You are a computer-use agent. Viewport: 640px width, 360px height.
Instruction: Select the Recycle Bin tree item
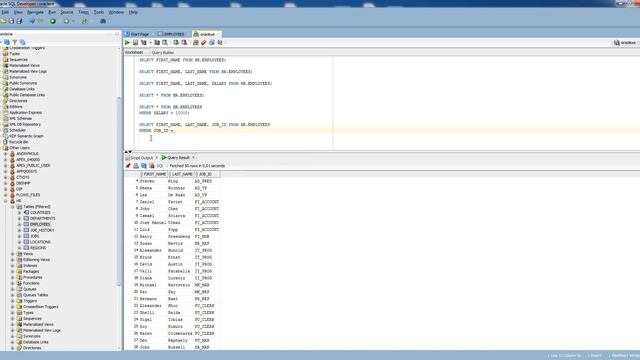click(19, 142)
